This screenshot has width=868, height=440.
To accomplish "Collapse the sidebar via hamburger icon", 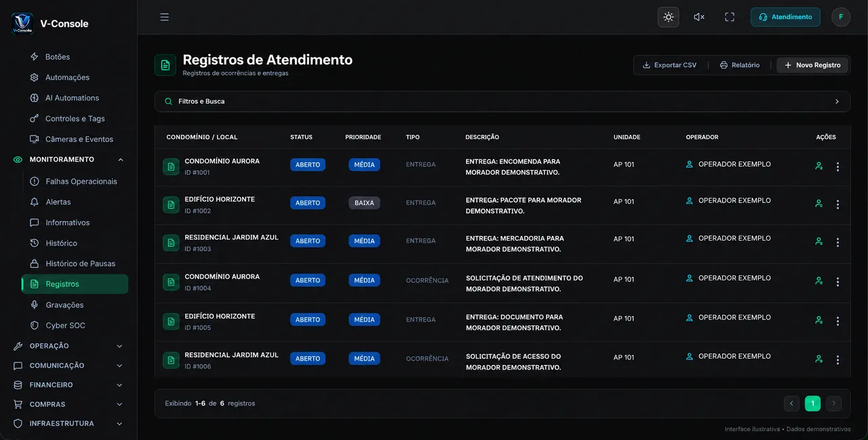I will (x=164, y=17).
